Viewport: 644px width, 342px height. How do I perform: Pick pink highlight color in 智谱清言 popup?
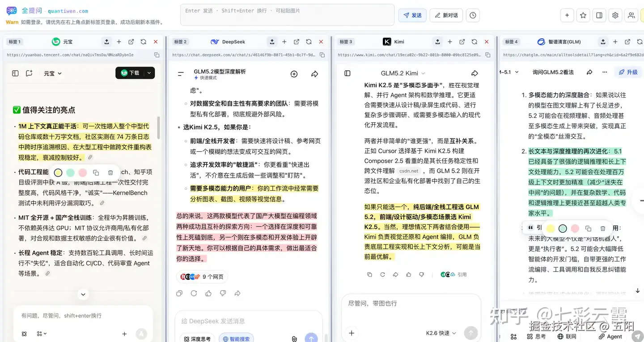click(575, 228)
